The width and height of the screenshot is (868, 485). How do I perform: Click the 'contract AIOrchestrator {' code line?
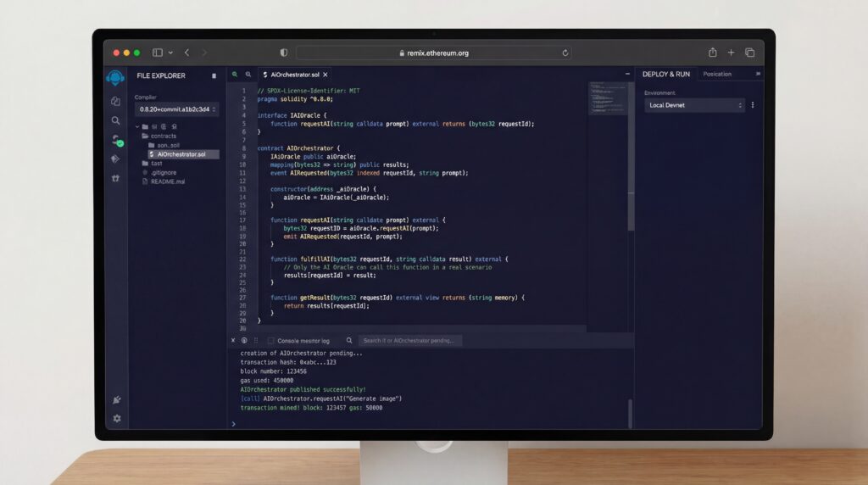[299, 148]
